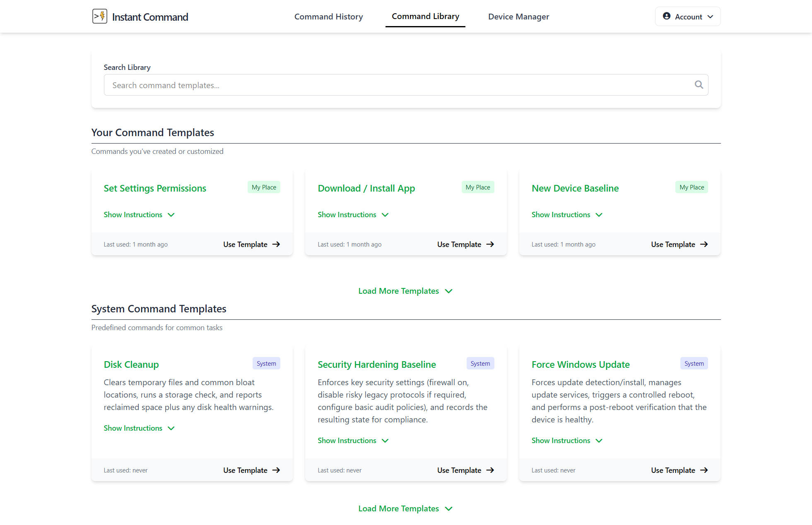This screenshot has height=525, width=812.
Task: Click the Instant Command lightning bolt logo
Action: tap(99, 16)
